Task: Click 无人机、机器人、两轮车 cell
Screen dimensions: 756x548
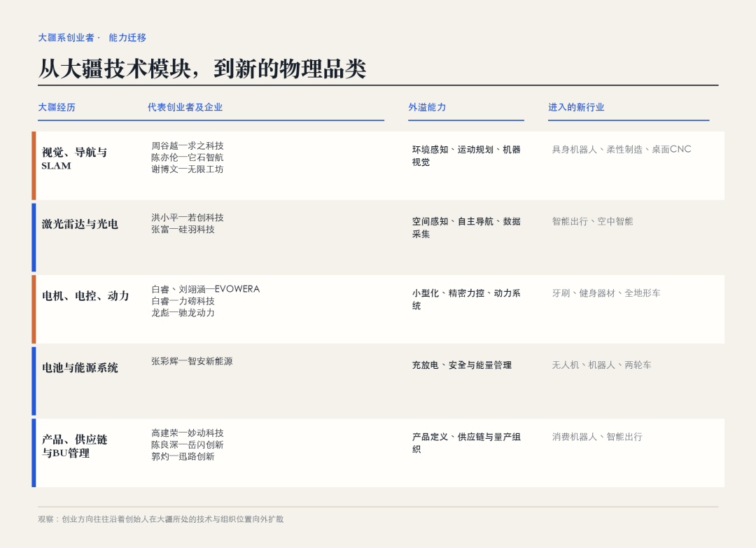Action: [601, 365]
